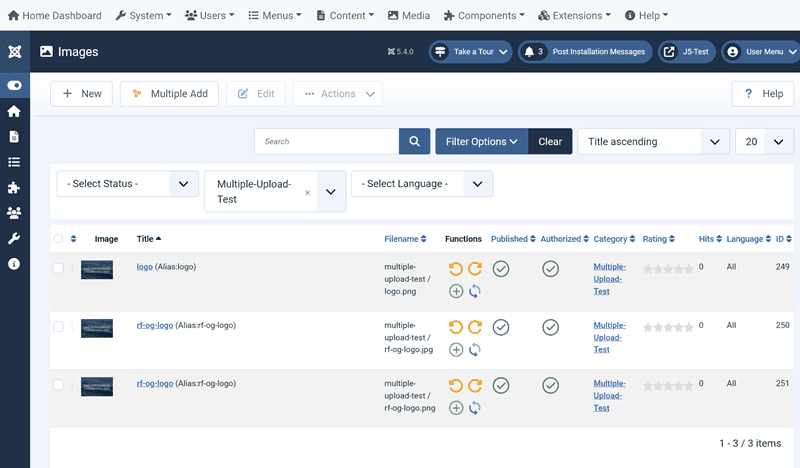The width and height of the screenshot is (800, 468).
Task: Toggle published status for the logo image
Action: (501, 269)
